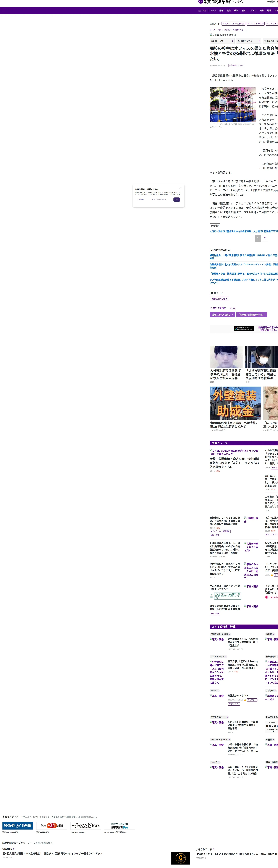
Task: Open 朝刊記事 link in the header
Action: 271,2
